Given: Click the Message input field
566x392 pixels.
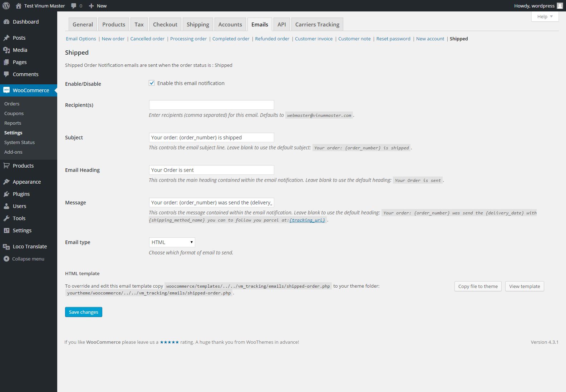Looking at the screenshot, I should click(x=212, y=202).
